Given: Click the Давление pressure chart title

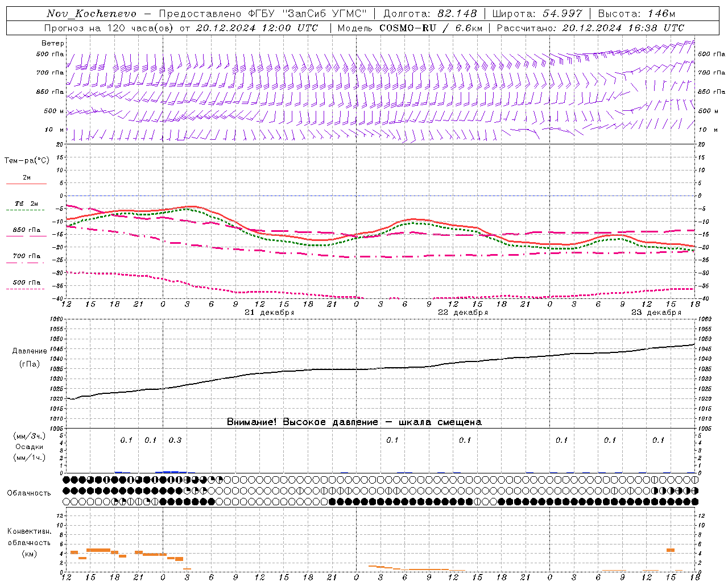Looking at the screenshot, I should coord(30,351).
